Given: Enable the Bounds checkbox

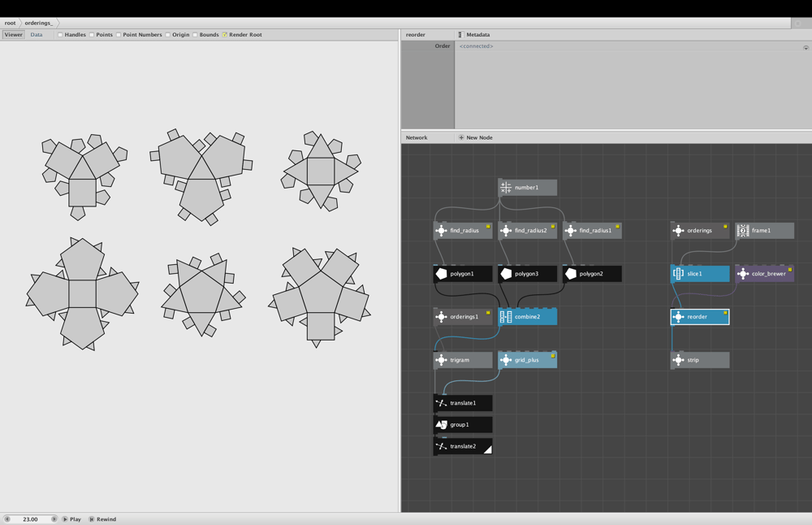Looking at the screenshot, I should pyautogui.click(x=195, y=35).
